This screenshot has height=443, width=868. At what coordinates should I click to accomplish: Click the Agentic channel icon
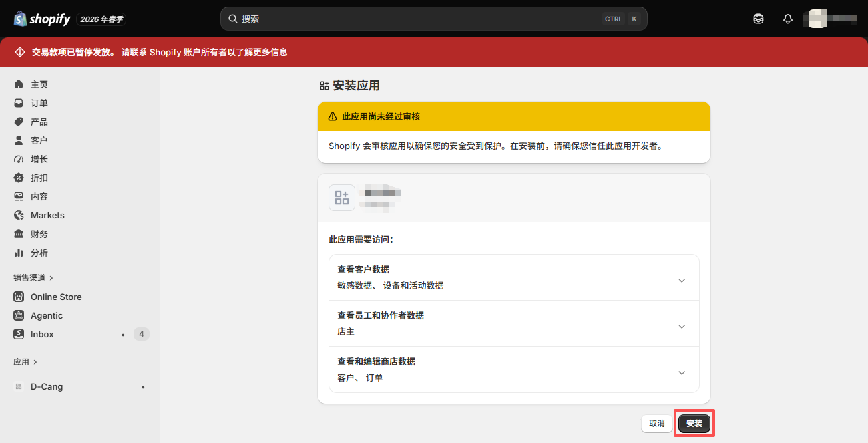tap(19, 315)
